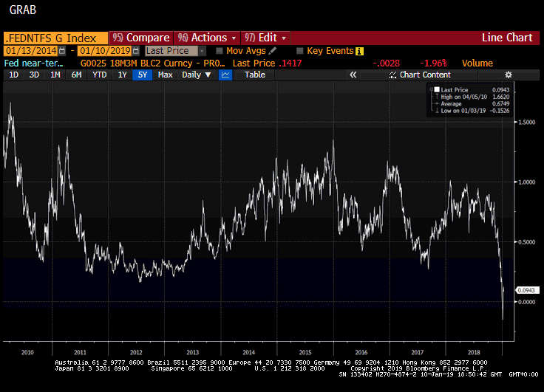544x392 pixels.
Task: Click the Line Chart title label
Action: 507,38
